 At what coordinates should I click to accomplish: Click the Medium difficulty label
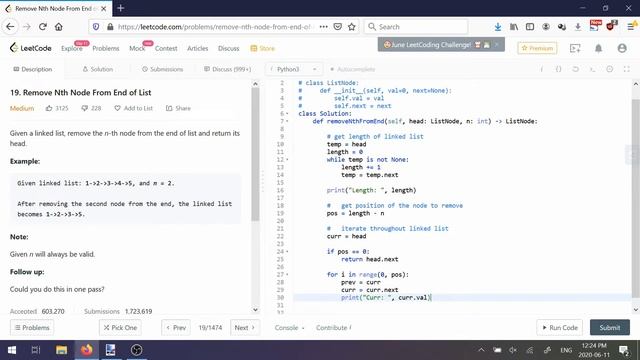click(x=22, y=108)
